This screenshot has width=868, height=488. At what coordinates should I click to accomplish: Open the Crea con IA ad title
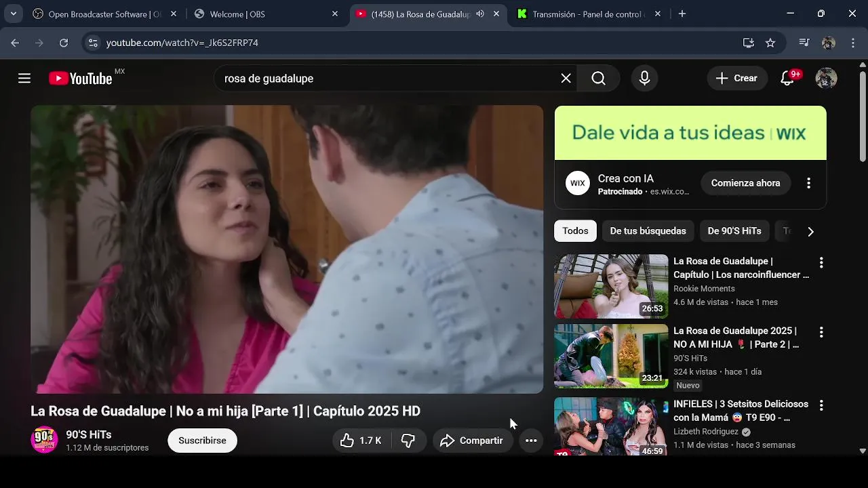click(x=626, y=179)
